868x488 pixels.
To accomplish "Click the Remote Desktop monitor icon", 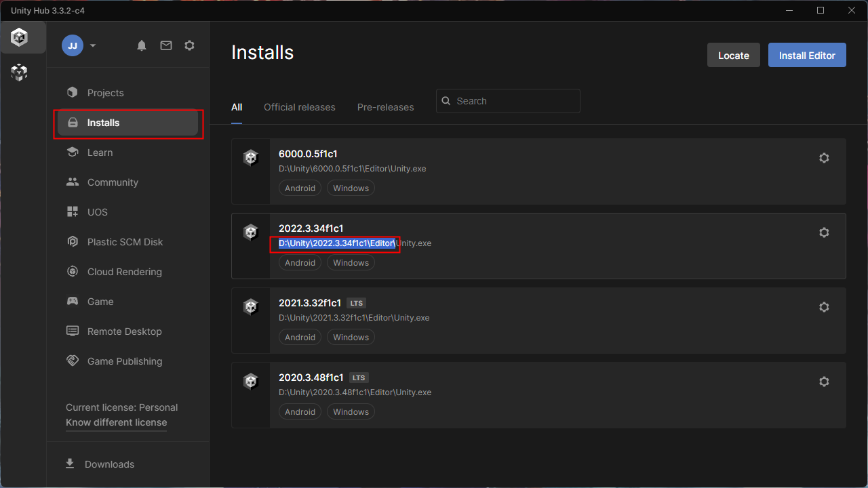I will coord(73,331).
